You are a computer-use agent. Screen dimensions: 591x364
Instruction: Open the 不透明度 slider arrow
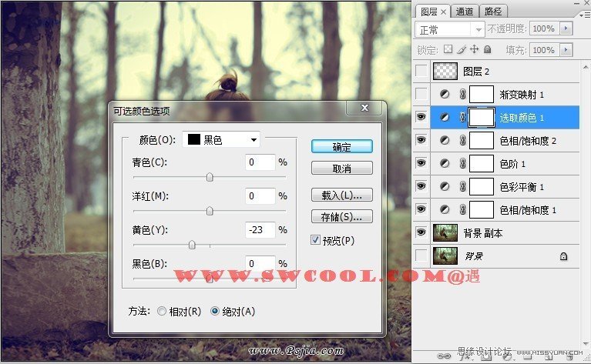tap(566, 28)
